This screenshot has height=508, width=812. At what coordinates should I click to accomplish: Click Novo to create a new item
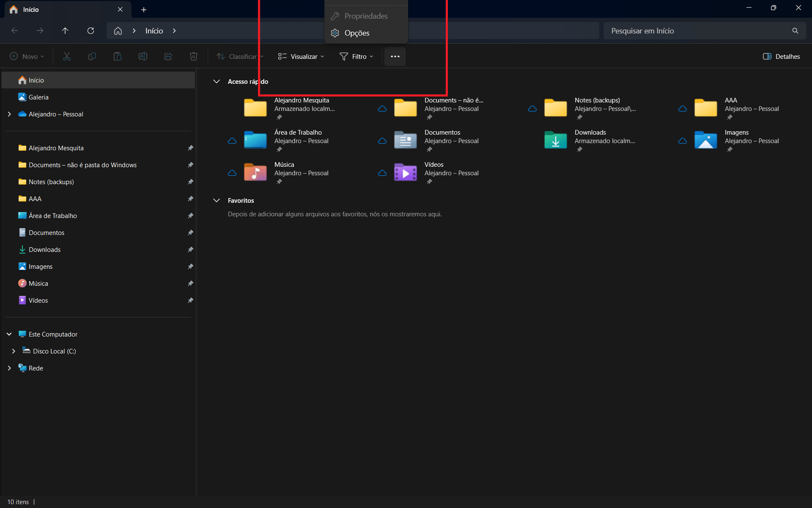pos(26,56)
